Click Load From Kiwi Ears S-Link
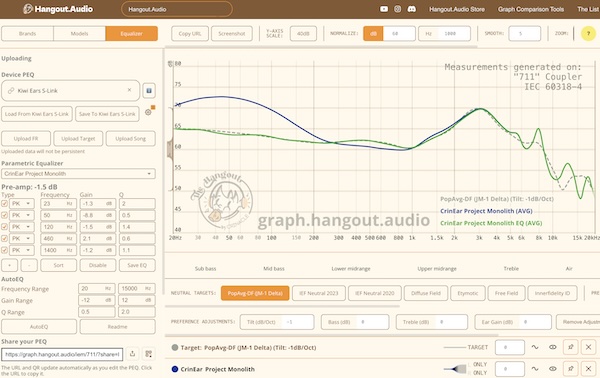The image size is (600, 378). [37, 114]
